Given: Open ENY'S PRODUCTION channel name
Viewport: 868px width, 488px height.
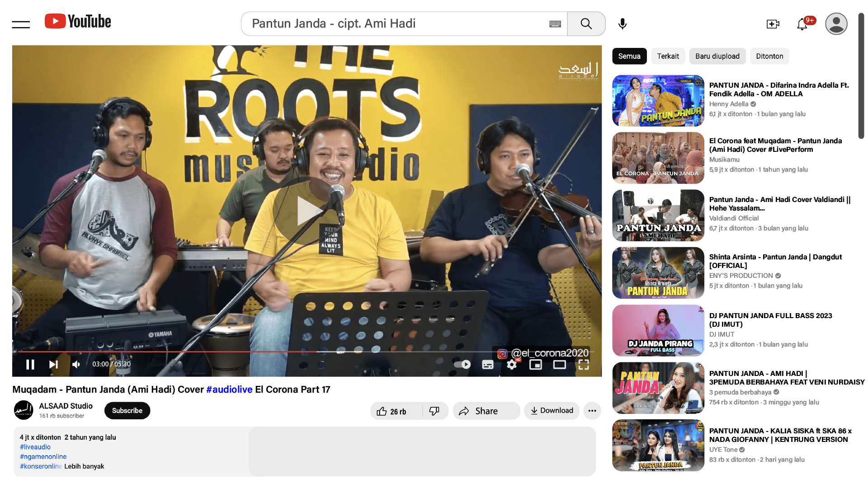Looking at the screenshot, I should click(741, 276).
